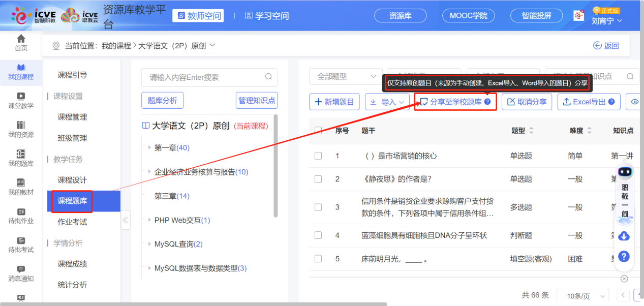This screenshot has height=306, width=644.
Task: Open 我的资源 in the sidebar
Action: click(x=21, y=129)
